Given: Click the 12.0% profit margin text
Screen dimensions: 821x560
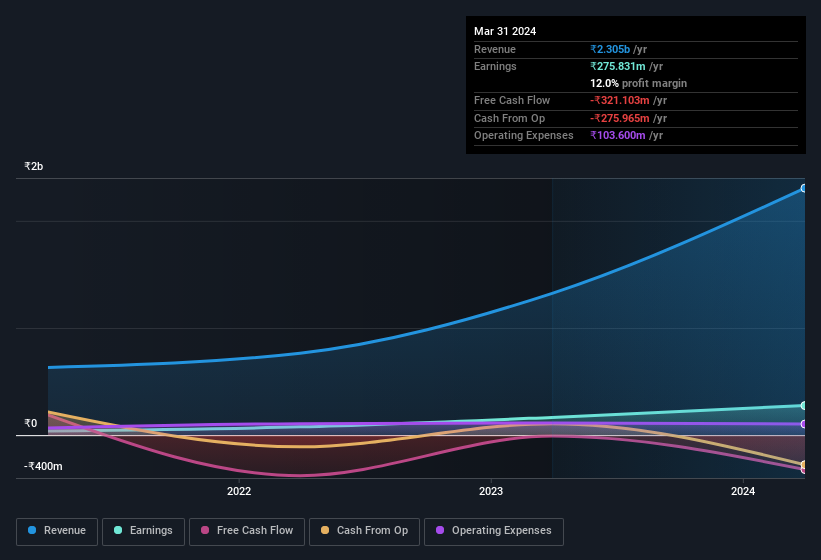Looking at the screenshot, I should tap(638, 83).
